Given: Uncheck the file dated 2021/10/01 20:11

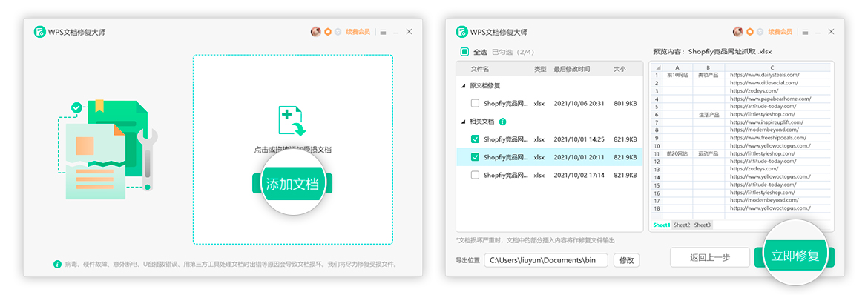Looking at the screenshot, I should pyautogui.click(x=475, y=157).
